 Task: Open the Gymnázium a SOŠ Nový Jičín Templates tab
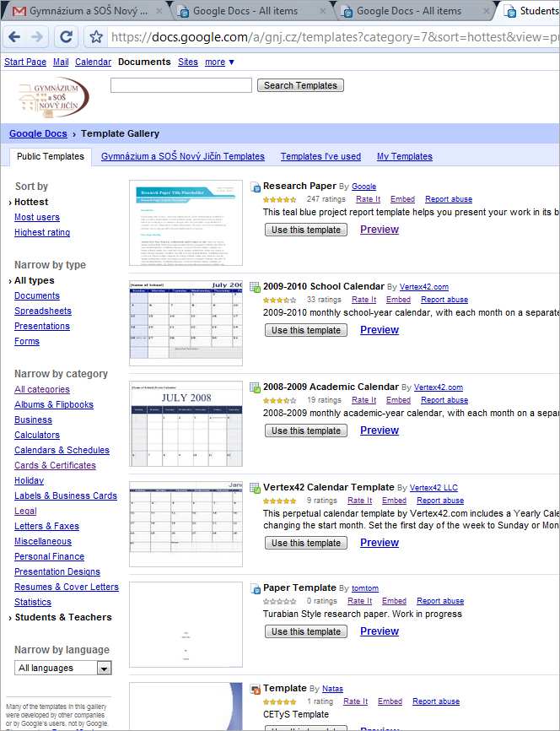pos(183,157)
